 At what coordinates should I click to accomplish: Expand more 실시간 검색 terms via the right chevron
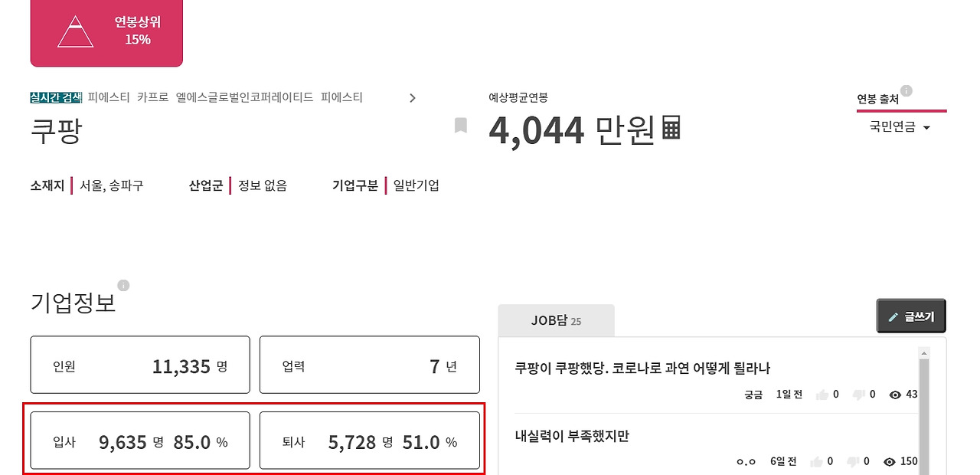412,98
